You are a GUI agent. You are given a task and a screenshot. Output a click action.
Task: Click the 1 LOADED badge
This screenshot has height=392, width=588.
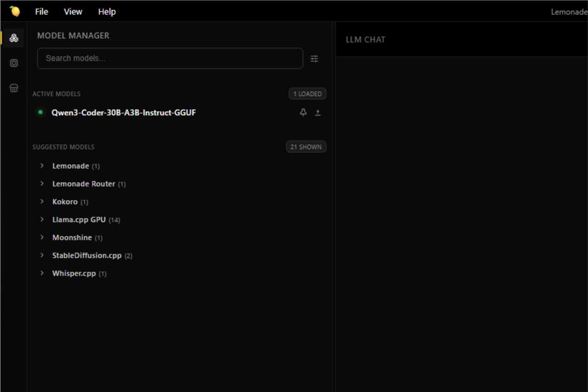[307, 94]
